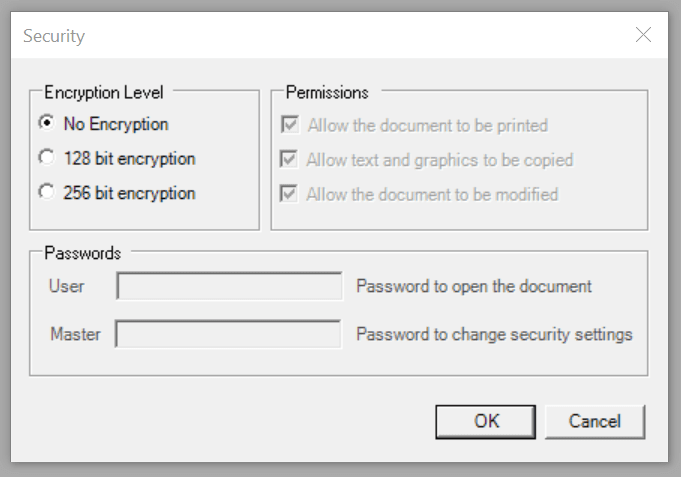
Task: Click into the User password field
Action: click(229, 287)
